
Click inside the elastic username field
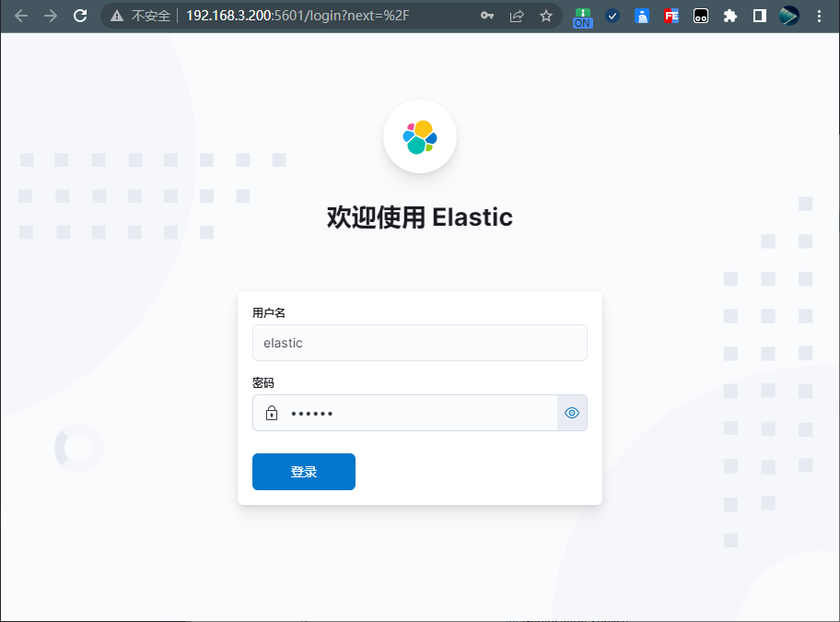[x=420, y=343]
